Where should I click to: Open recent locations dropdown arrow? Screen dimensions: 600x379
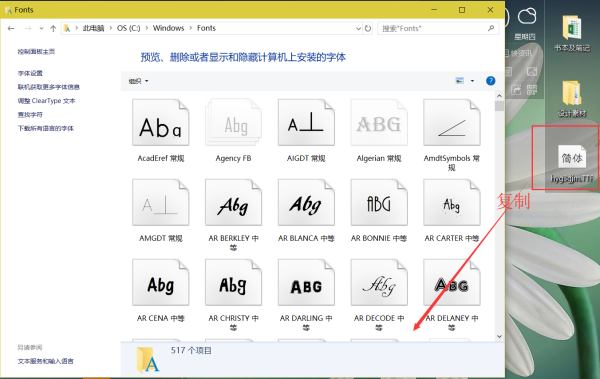point(41,28)
